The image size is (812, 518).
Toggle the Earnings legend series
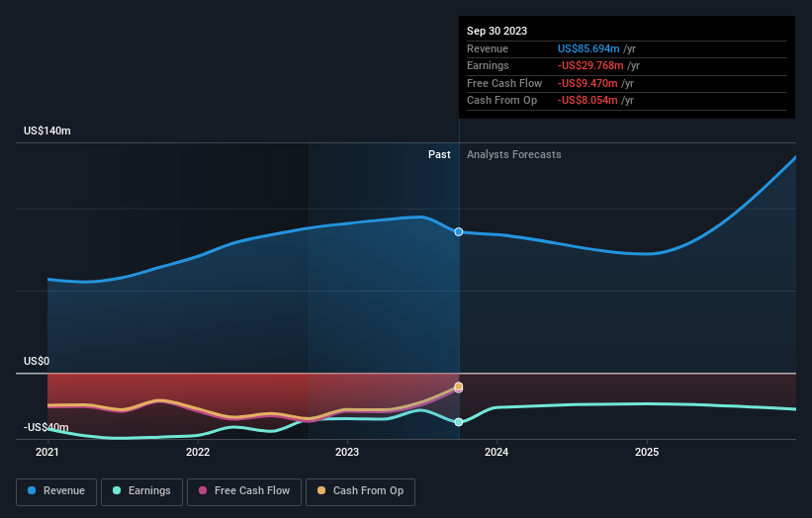tap(141, 491)
